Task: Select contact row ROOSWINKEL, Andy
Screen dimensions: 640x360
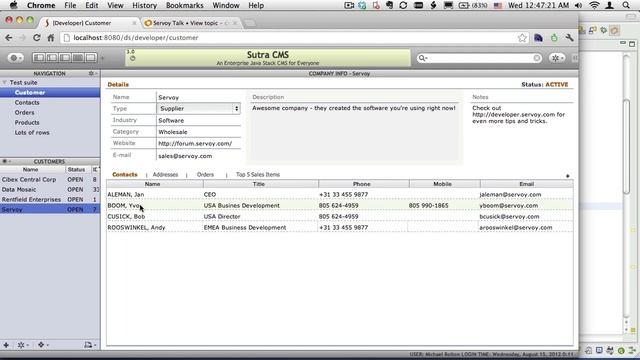Action: pos(340,227)
